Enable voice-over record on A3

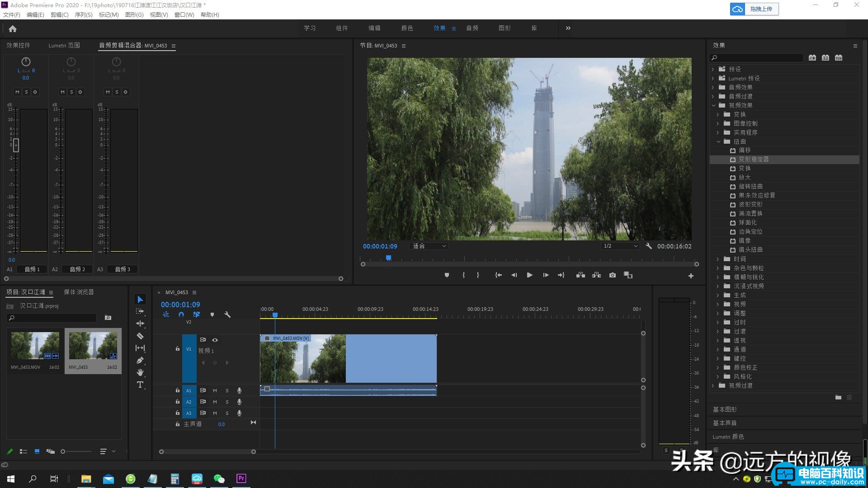[239, 413]
